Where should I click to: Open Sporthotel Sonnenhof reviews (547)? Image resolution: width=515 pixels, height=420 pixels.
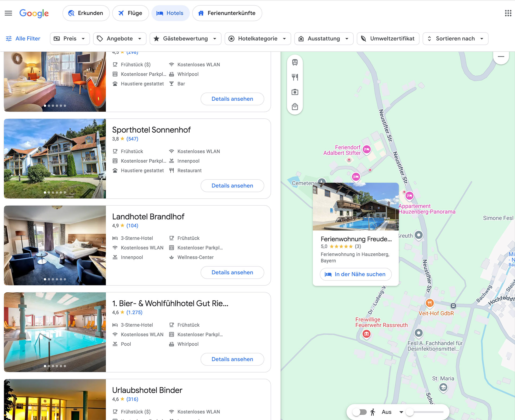tap(132, 139)
